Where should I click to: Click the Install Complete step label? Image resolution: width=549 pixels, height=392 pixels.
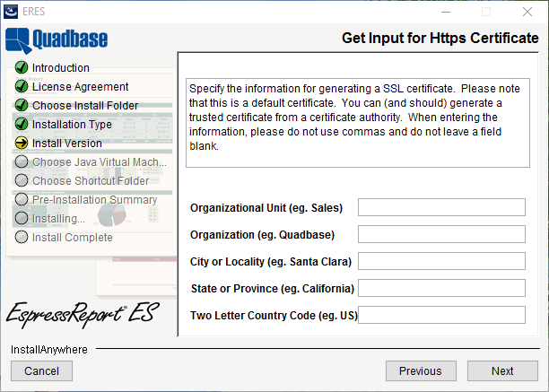click(73, 238)
